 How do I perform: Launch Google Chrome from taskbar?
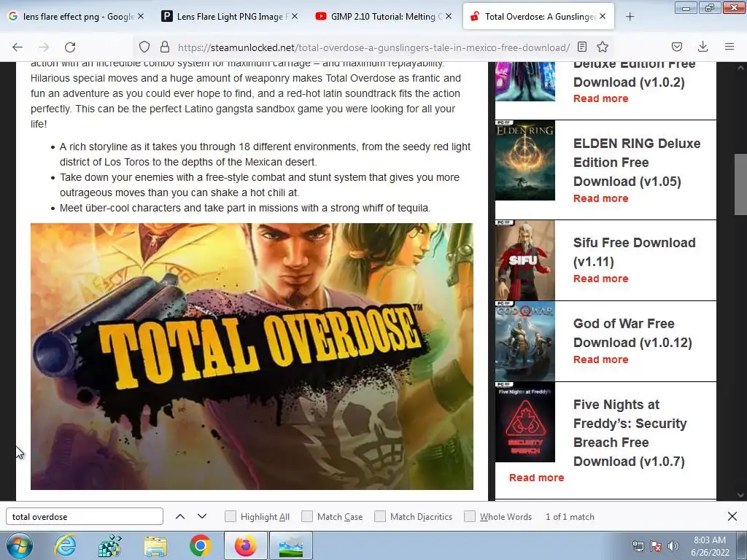click(200, 545)
